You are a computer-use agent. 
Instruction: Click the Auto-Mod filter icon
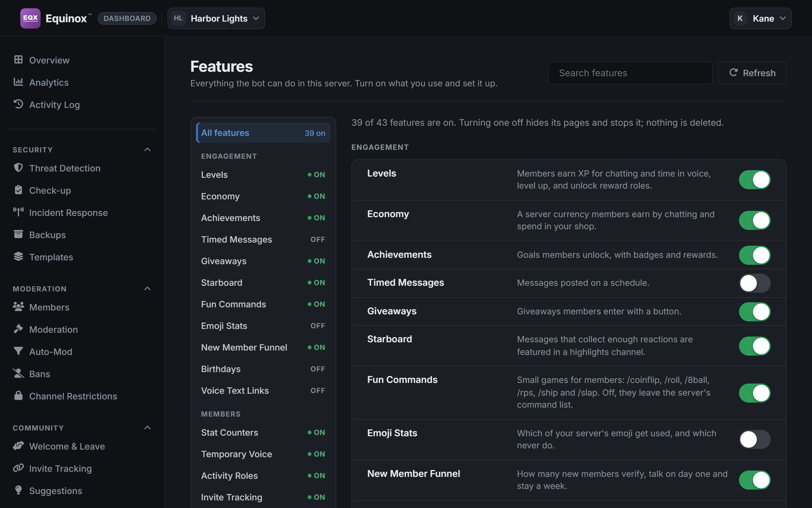click(x=18, y=351)
